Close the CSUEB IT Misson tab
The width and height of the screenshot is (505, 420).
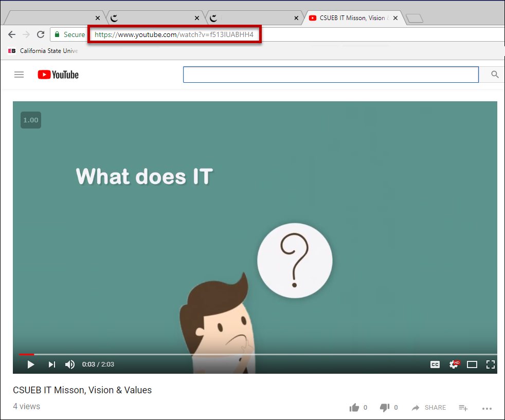click(395, 18)
